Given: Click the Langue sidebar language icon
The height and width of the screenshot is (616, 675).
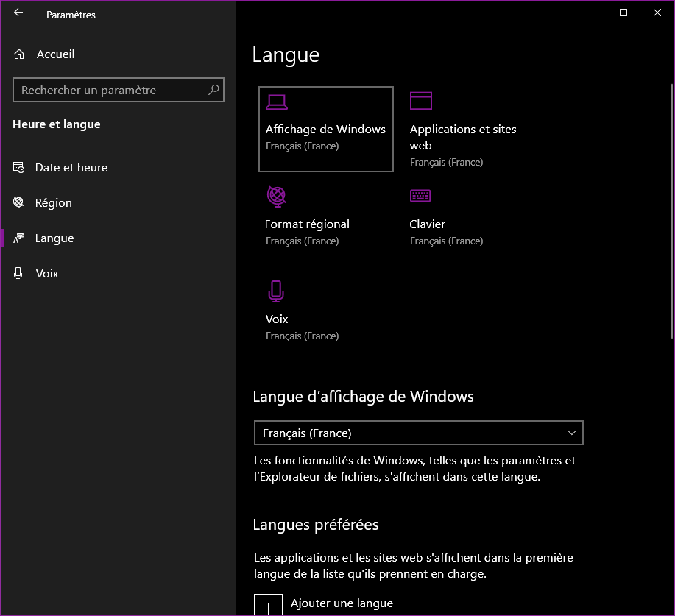Looking at the screenshot, I should [18, 238].
